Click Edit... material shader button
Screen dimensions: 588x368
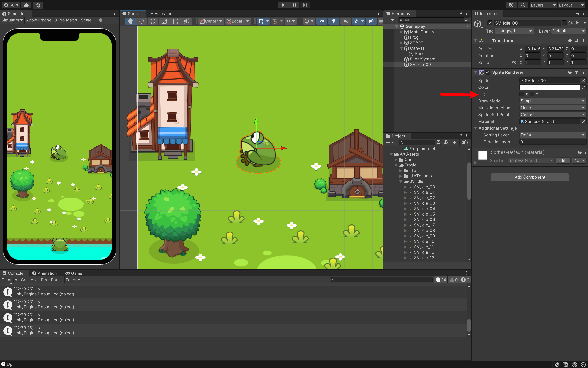pyautogui.click(x=563, y=160)
